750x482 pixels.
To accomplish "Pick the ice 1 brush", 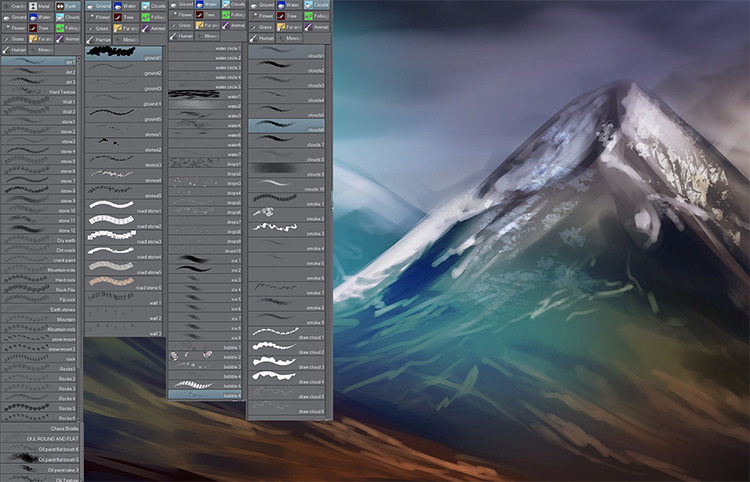I will point(205,260).
